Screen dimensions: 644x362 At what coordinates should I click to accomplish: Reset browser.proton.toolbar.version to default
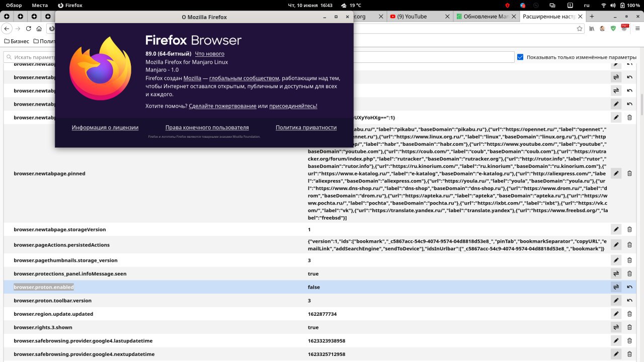629,301
